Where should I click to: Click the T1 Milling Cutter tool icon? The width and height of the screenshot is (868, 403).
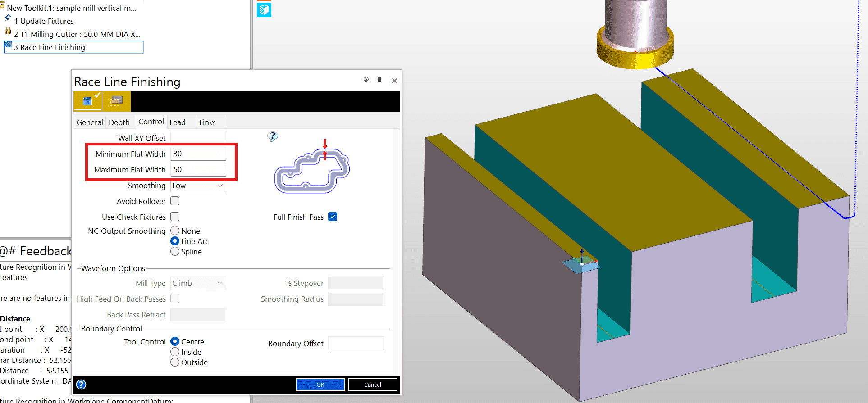(x=8, y=32)
